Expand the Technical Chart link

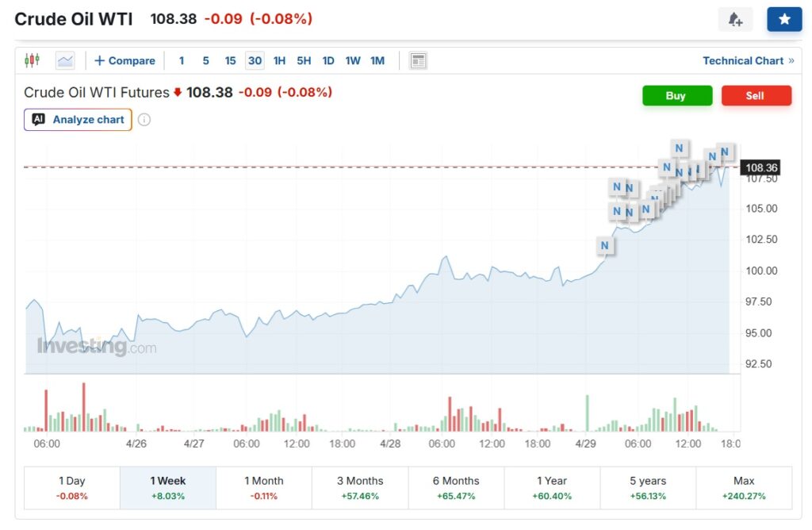click(748, 60)
